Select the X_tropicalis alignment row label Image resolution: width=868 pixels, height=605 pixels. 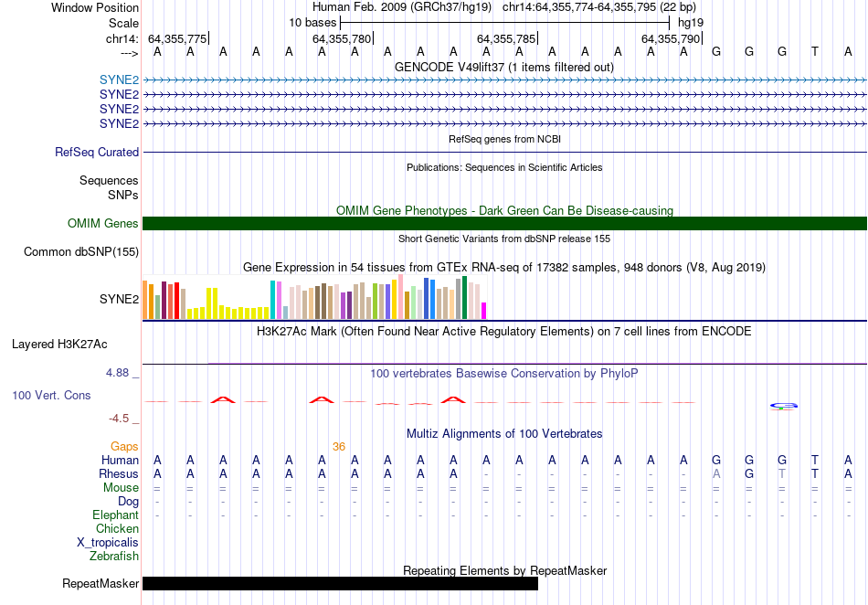[x=108, y=543]
